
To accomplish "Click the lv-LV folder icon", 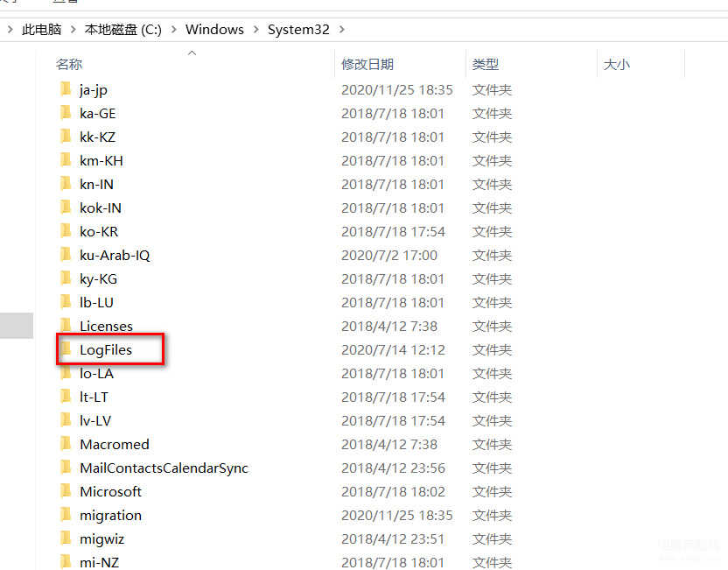I will click(66, 420).
